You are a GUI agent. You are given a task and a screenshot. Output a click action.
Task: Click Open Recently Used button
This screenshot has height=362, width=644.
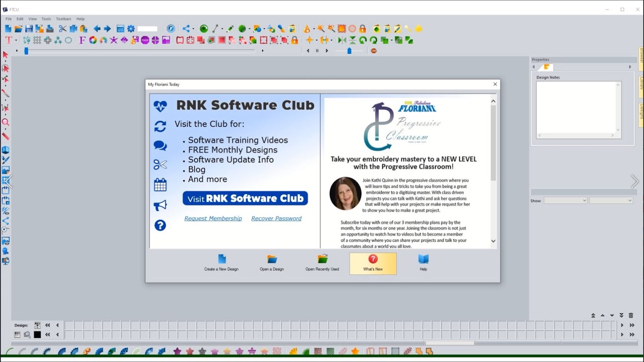pyautogui.click(x=322, y=263)
